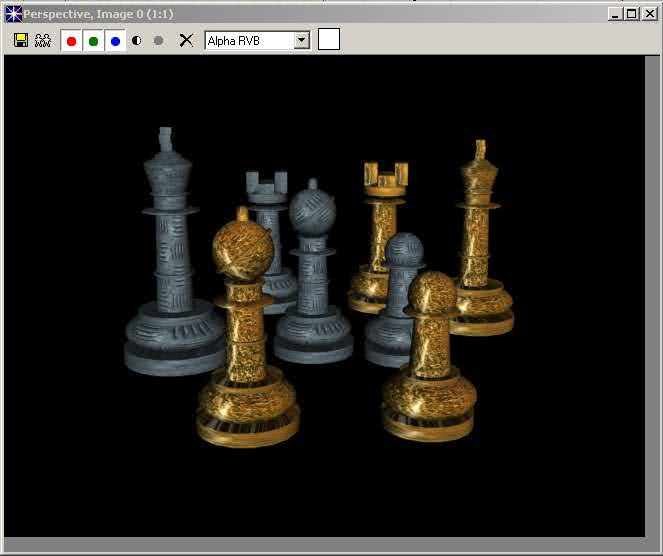Toggle the green channel display
The width and height of the screenshot is (663, 556).
[93, 41]
